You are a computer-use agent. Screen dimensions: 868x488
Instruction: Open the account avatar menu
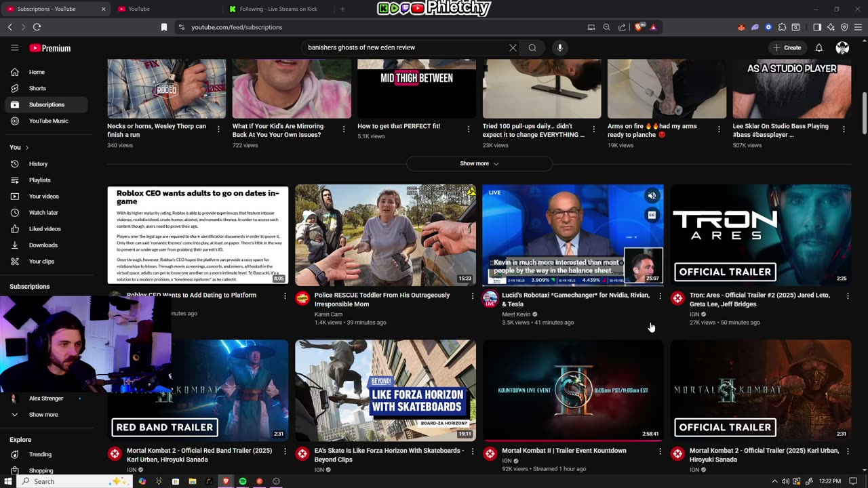[842, 47]
